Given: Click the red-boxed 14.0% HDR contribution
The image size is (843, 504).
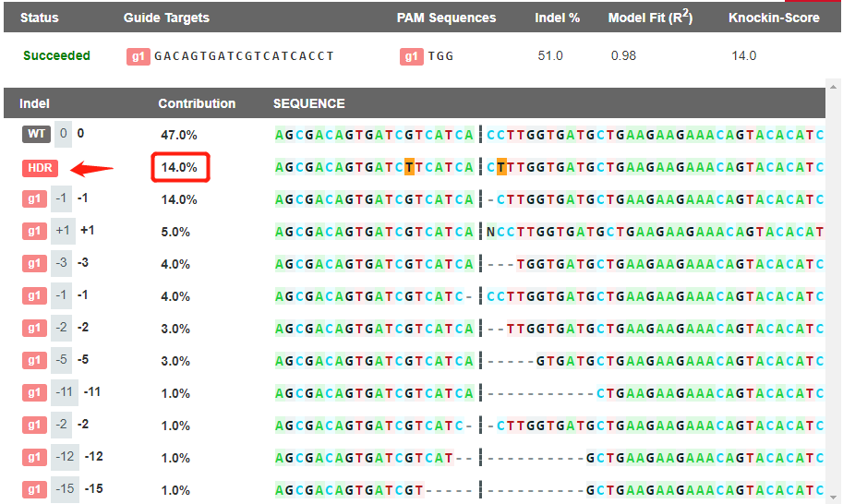Looking at the screenshot, I should click(x=180, y=167).
